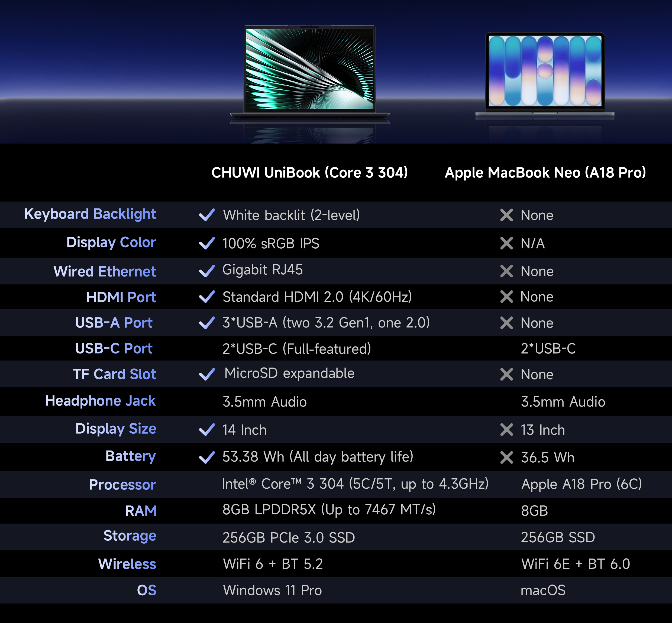
Task: Click the checkmark next to Standard HDMI 2.0
Action: tap(207, 297)
